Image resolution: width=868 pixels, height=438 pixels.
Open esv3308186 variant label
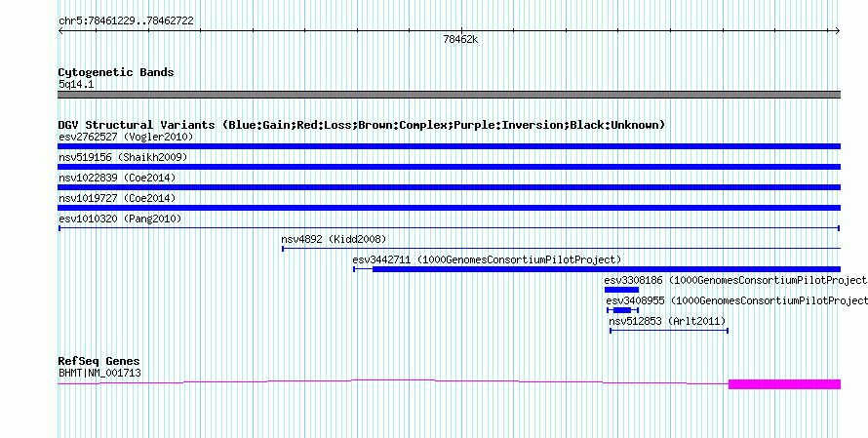[x=735, y=280]
